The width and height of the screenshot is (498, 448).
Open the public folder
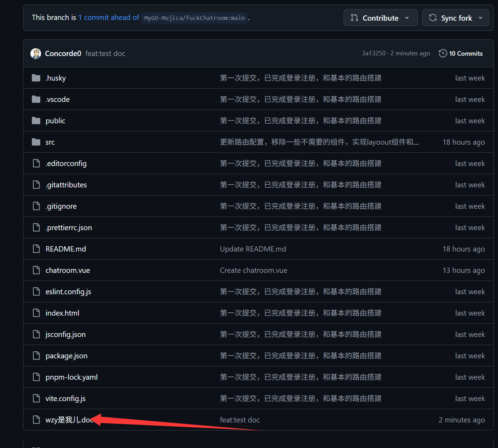[55, 121]
